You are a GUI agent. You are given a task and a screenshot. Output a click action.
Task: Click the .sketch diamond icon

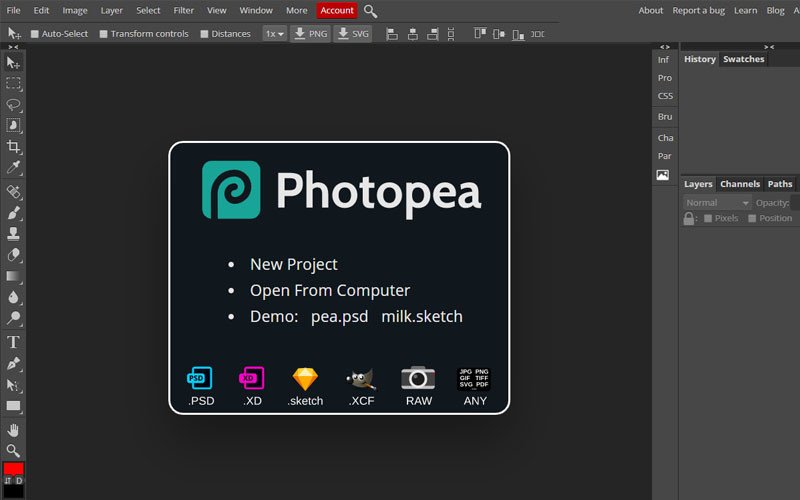click(305, 379)
